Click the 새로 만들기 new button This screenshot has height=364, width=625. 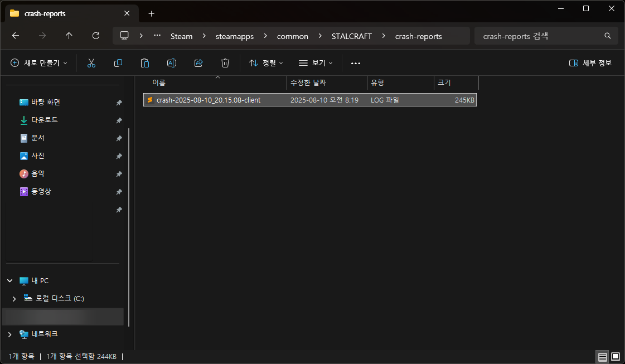tap(39, 63)
